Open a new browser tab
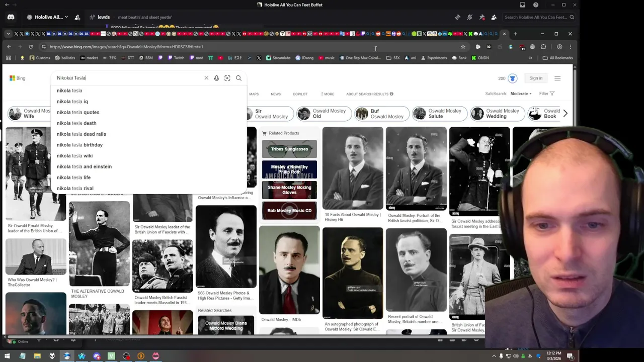 pos(515,34)
